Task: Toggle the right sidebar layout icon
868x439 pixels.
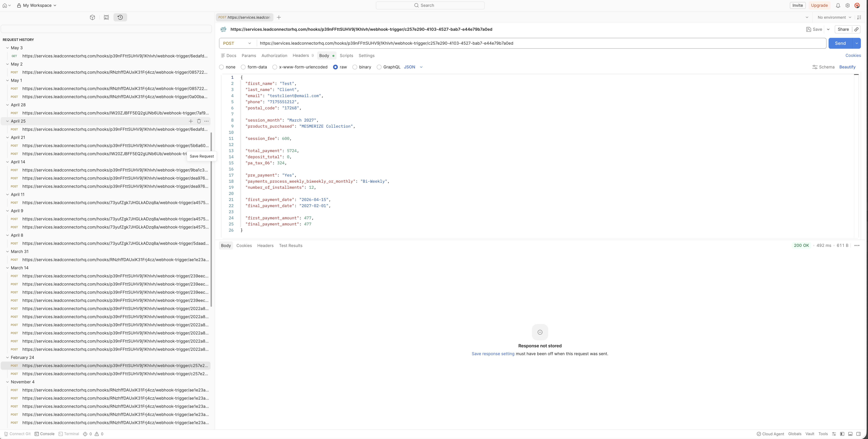Action: pyautogui.click(x=858, y=434)
